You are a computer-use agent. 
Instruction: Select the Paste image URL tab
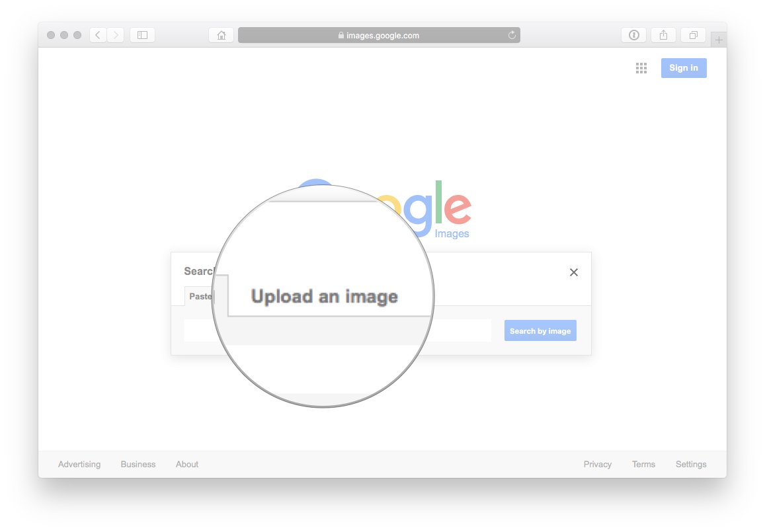coord(200,297)
